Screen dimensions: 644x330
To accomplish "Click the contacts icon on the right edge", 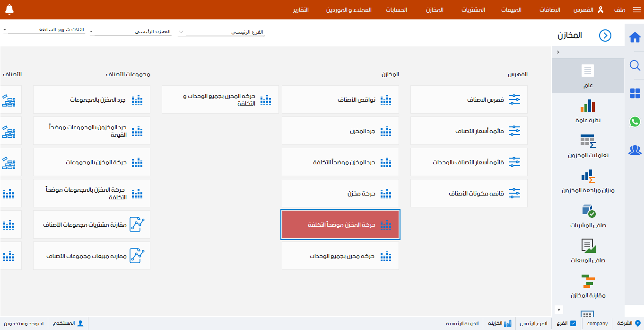I will (635, 150).
